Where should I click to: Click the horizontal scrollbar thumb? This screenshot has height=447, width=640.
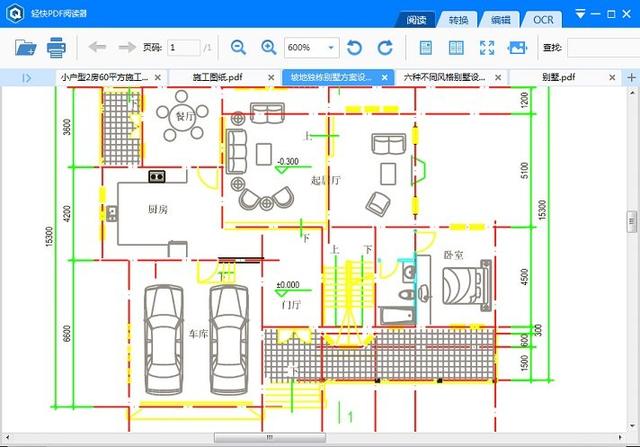[270, 438]
